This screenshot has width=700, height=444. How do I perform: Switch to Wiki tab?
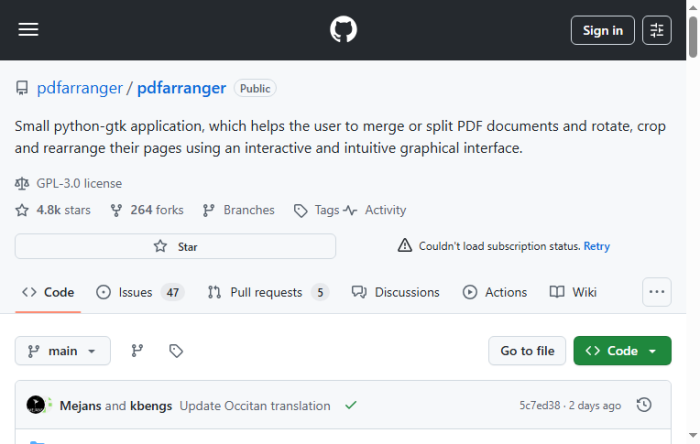pos(573,292)
